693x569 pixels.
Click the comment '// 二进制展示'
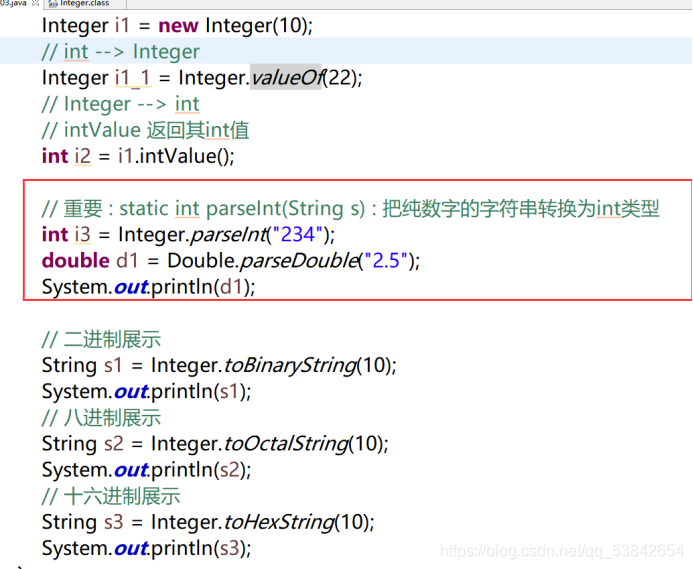click(101, 339)
